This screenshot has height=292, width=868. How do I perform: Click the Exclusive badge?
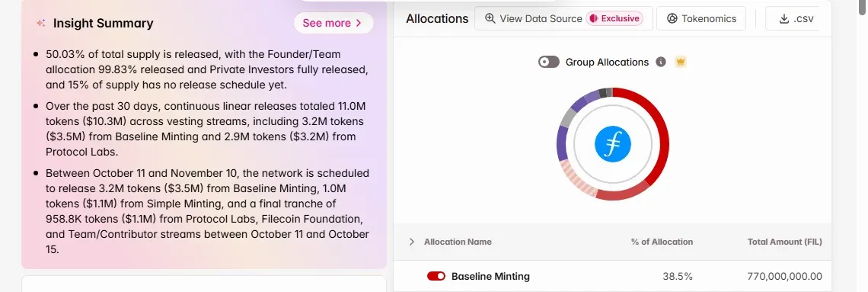coord(614,18)
